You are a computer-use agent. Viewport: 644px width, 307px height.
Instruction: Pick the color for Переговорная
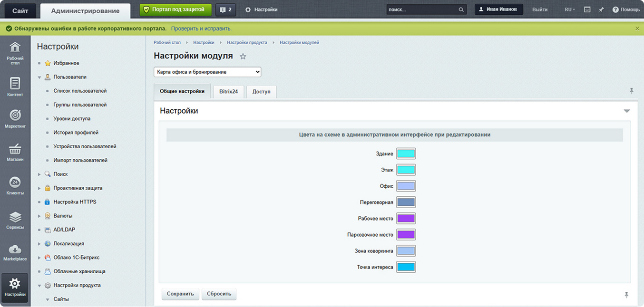406,202
